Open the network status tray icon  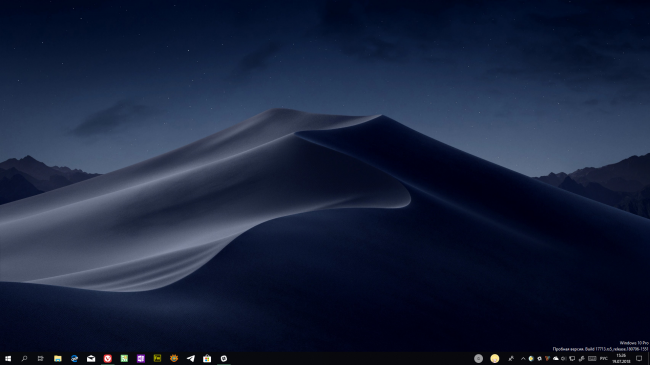tap(572, 359)
